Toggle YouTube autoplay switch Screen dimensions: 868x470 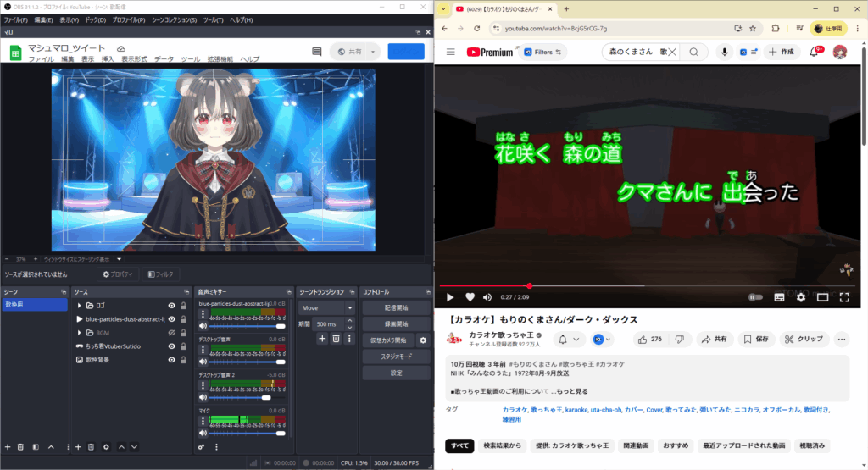tap(755, 297)
